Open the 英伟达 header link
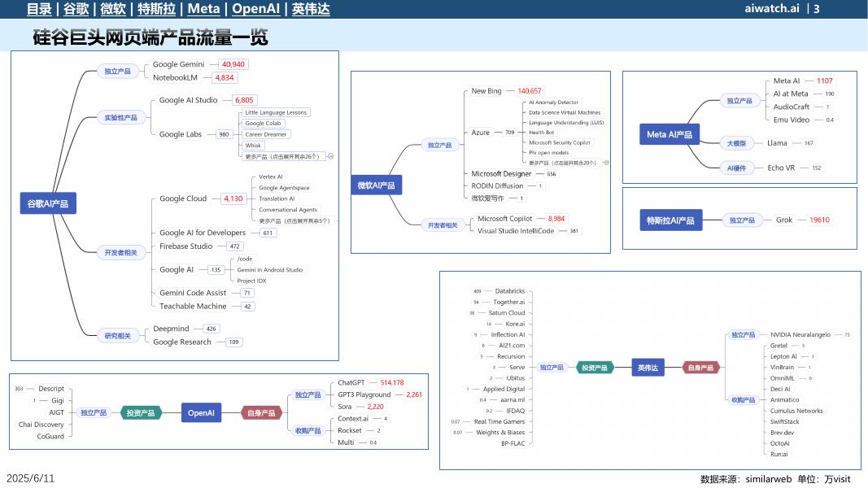Screen dimensions: 868x488 311,9
